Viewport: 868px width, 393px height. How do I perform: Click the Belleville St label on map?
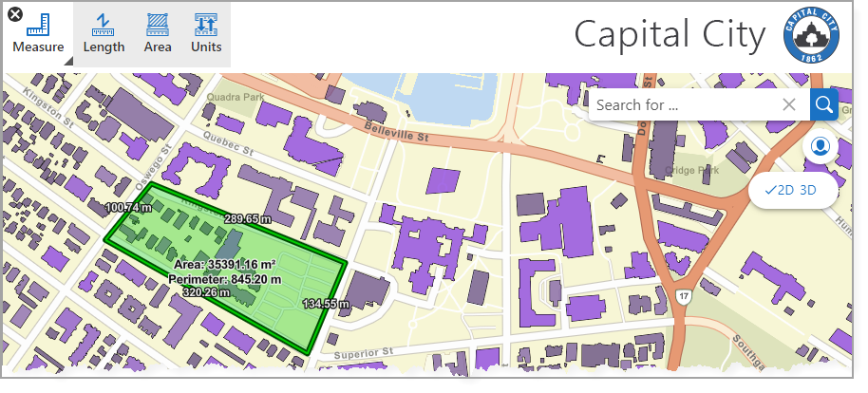[x=397, y=132]
